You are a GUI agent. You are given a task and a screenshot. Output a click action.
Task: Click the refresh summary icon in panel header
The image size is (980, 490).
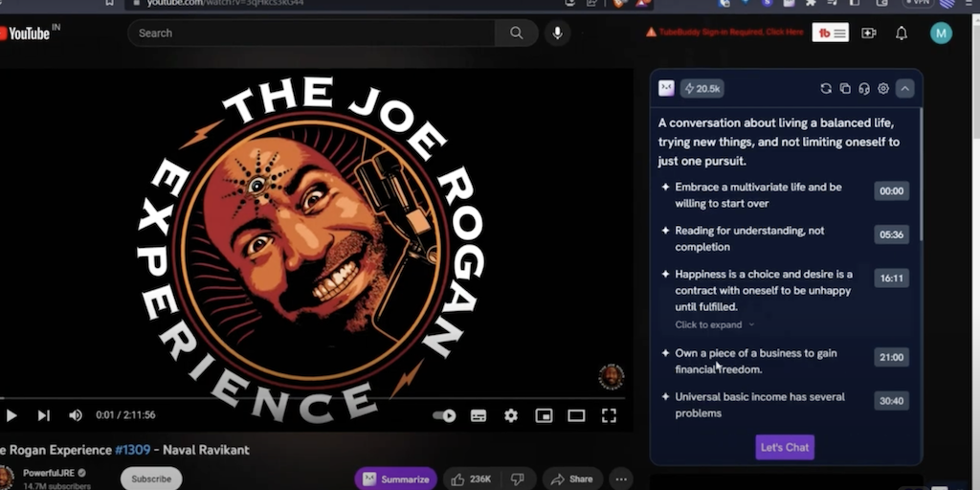826,89
